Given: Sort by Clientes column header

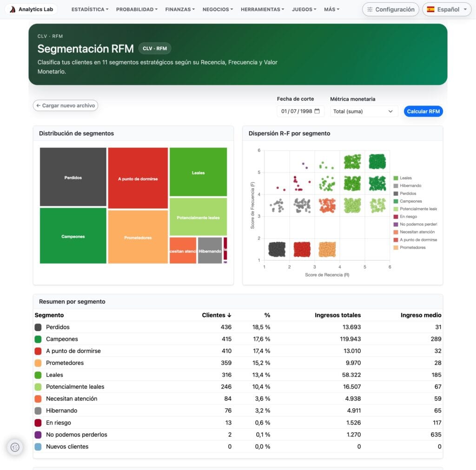Looking at the screenshot, I should [217, 315].
